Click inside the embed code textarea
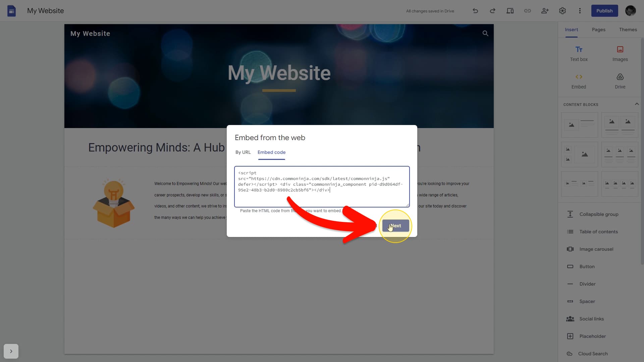 [322, 187]
